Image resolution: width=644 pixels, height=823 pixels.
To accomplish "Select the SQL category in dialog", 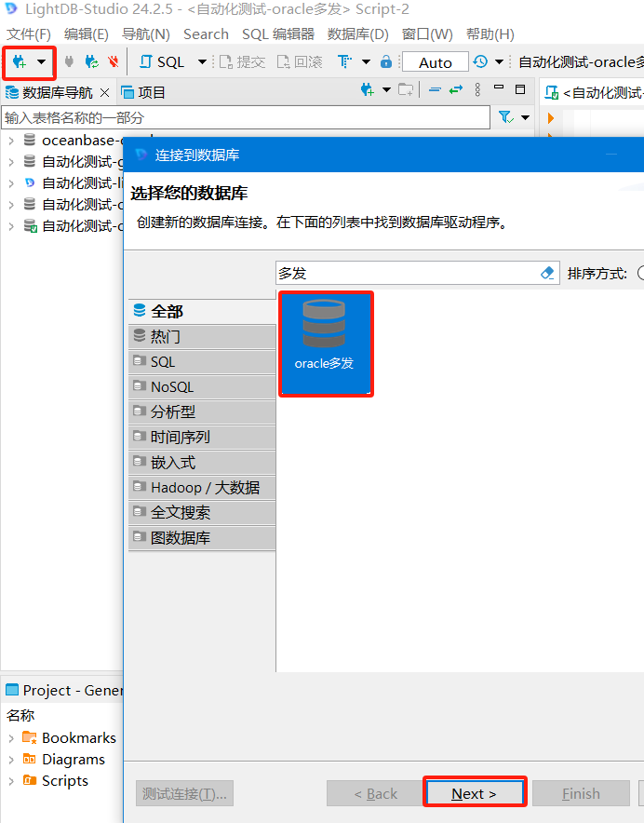I will pyautogui.click(x=202, y=361).
